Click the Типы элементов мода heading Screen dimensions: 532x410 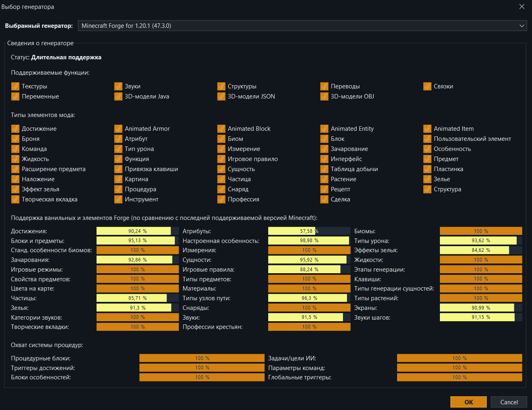click(43, 115)
